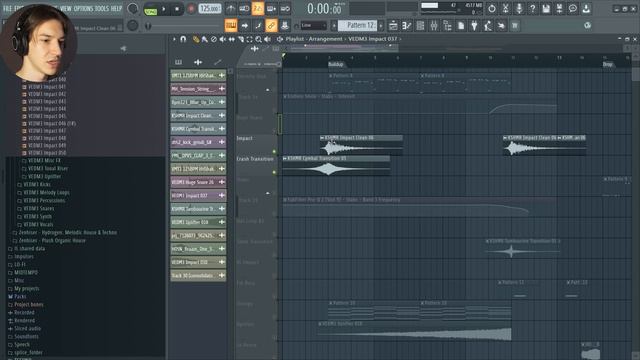The width and height of the screenshot is (640, 360).
Task: Select the playlist Slice tool
Action: (x=240, y=39)
